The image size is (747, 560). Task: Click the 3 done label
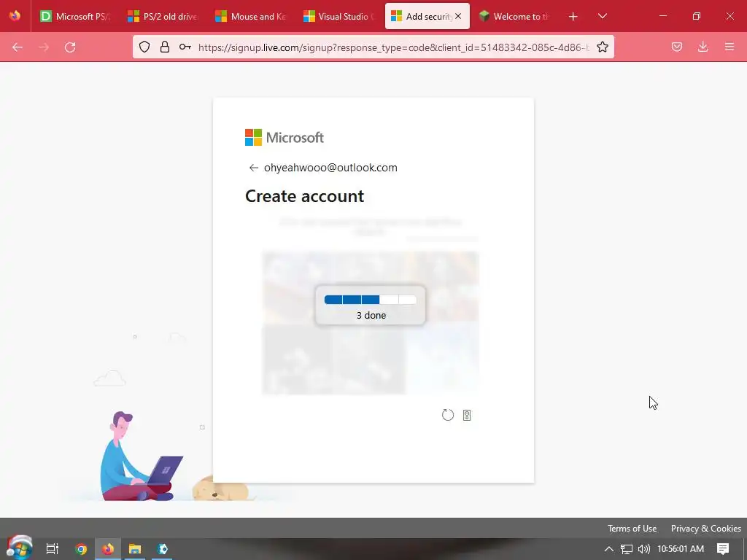tap(371, 315)
